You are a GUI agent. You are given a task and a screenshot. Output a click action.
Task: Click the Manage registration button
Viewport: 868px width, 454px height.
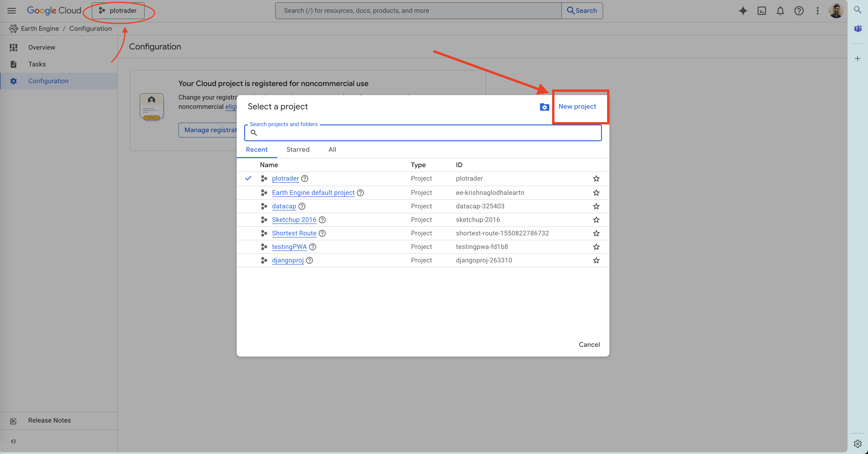coord(208,130)
